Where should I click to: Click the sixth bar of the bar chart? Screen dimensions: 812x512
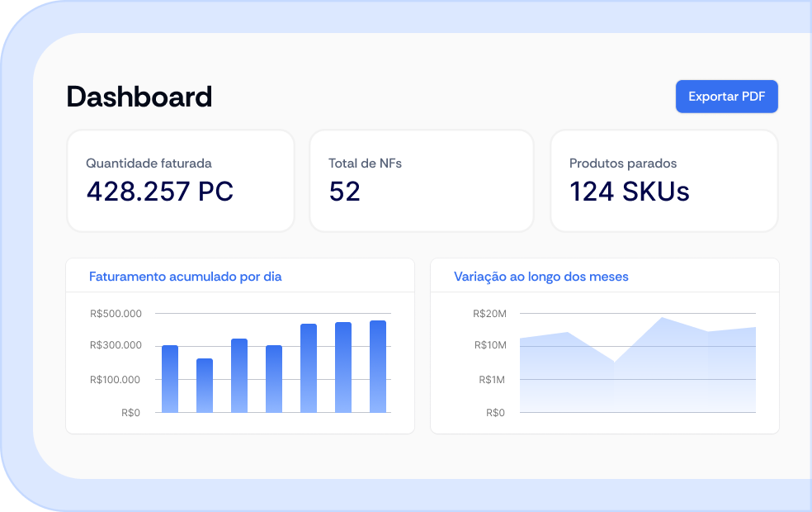343,367
